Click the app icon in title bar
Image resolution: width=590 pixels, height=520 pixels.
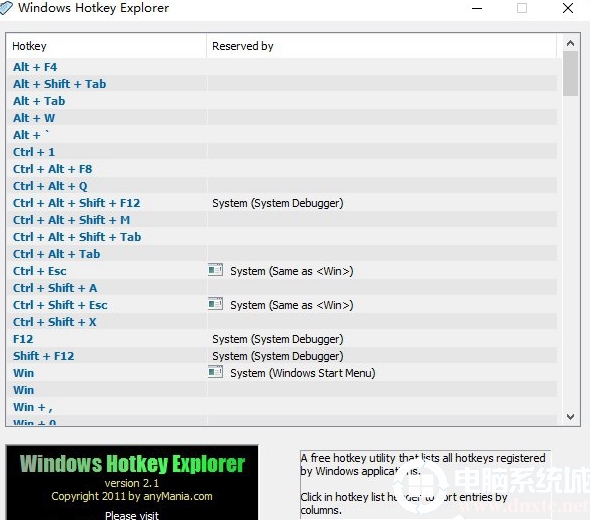coord(6,8)
